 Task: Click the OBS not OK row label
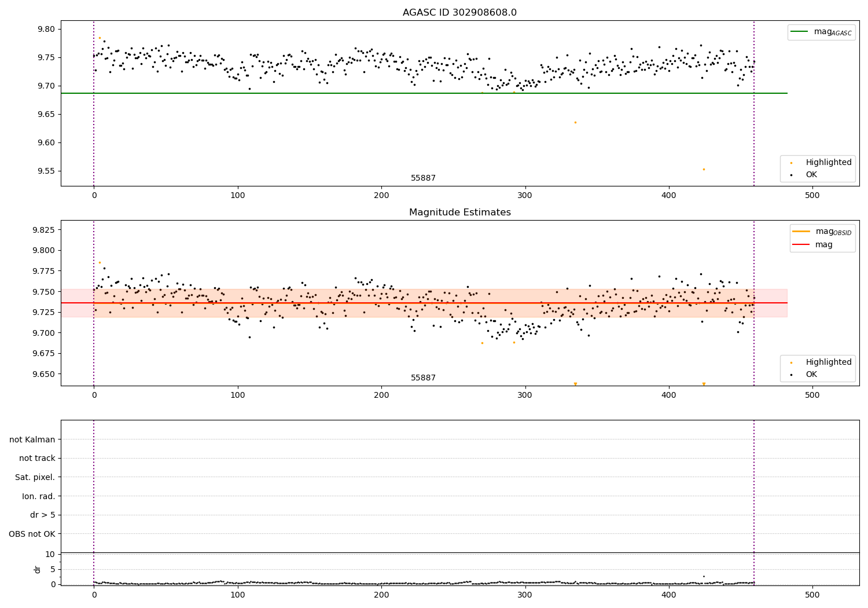click(32, 534)
